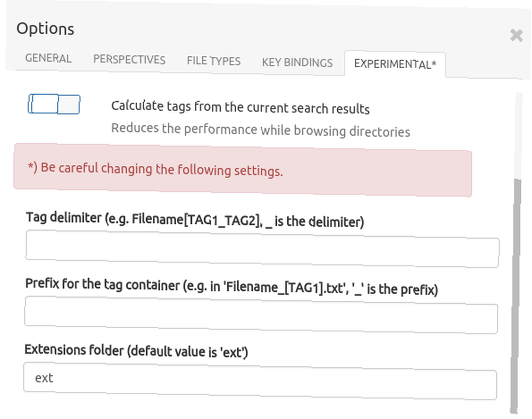Click the 'Prefix for the tag container' label

pyautogui.click(x=231, y=287)
